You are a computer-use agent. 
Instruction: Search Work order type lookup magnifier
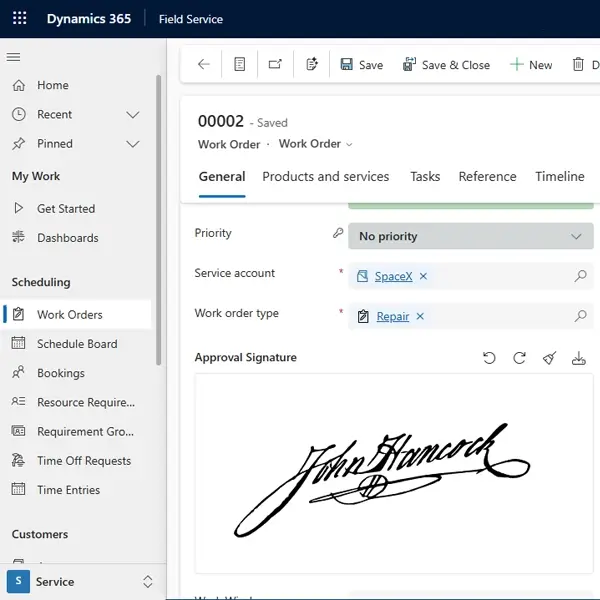(x=580, y=316)
